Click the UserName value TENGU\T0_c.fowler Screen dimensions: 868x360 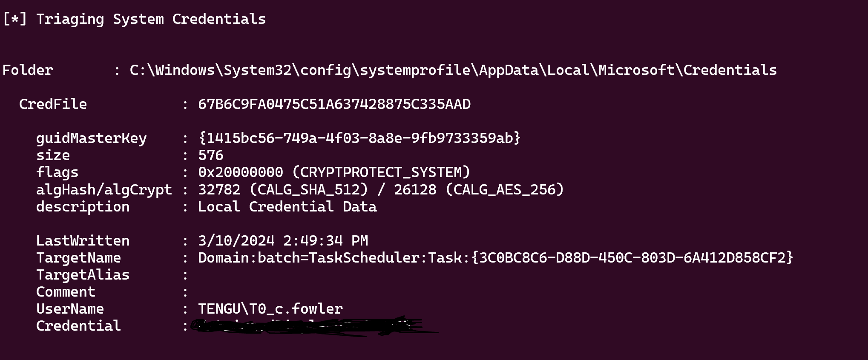(x=270, y=309)
